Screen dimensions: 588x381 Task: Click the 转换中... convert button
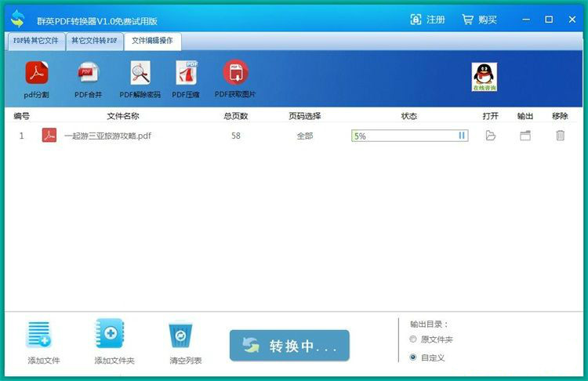pos(289,346)
